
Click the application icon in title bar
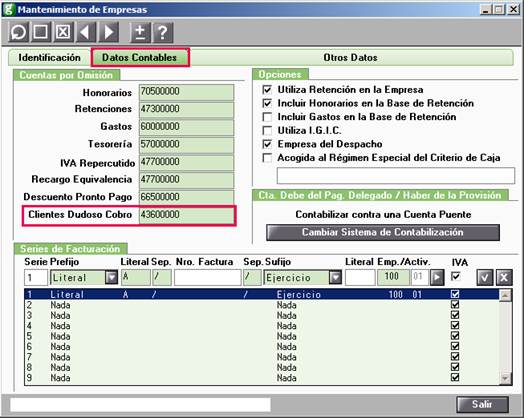pos(8,9)
